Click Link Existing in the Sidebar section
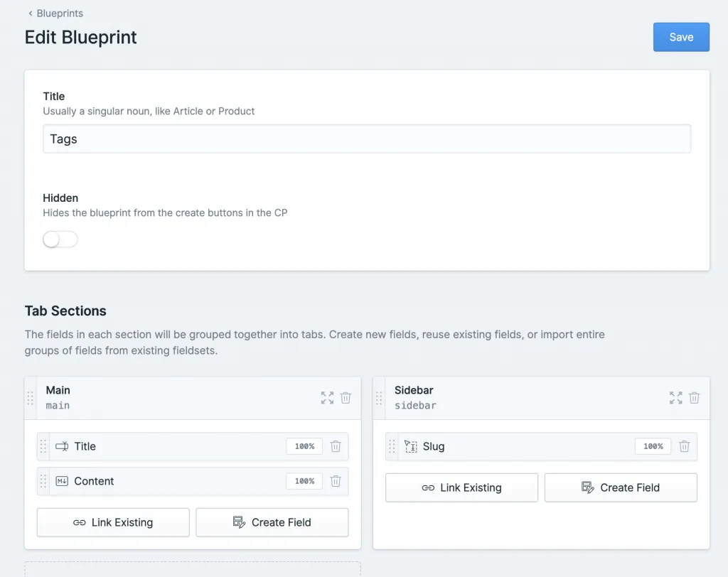728x577 pixels. [x=462, y=488]
